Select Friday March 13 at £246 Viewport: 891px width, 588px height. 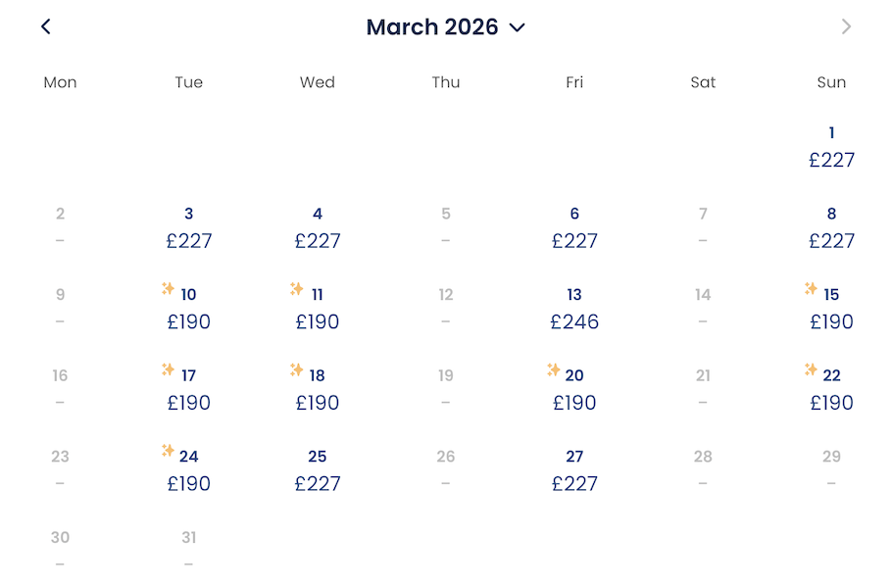pos(574,310)
